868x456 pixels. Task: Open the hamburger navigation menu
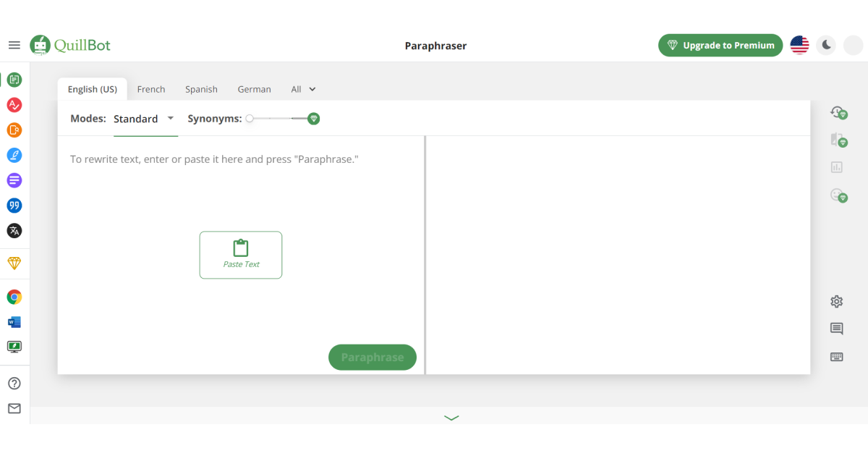click(x=14, y=45)
